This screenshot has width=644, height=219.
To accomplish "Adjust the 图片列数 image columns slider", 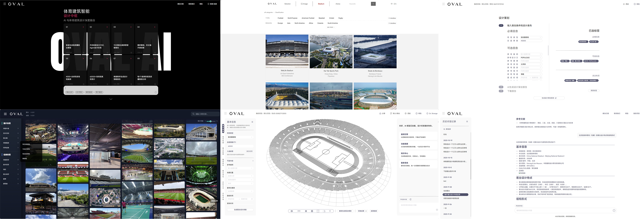I will point(211,121).
